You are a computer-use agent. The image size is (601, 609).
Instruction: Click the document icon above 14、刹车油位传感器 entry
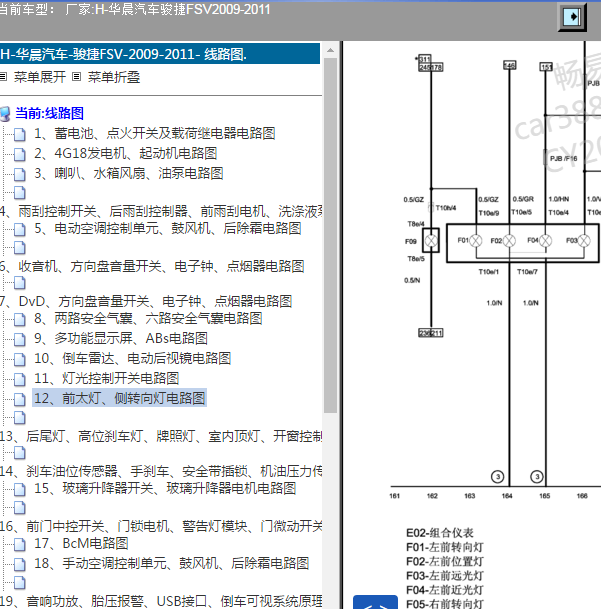tap(20, 453)
